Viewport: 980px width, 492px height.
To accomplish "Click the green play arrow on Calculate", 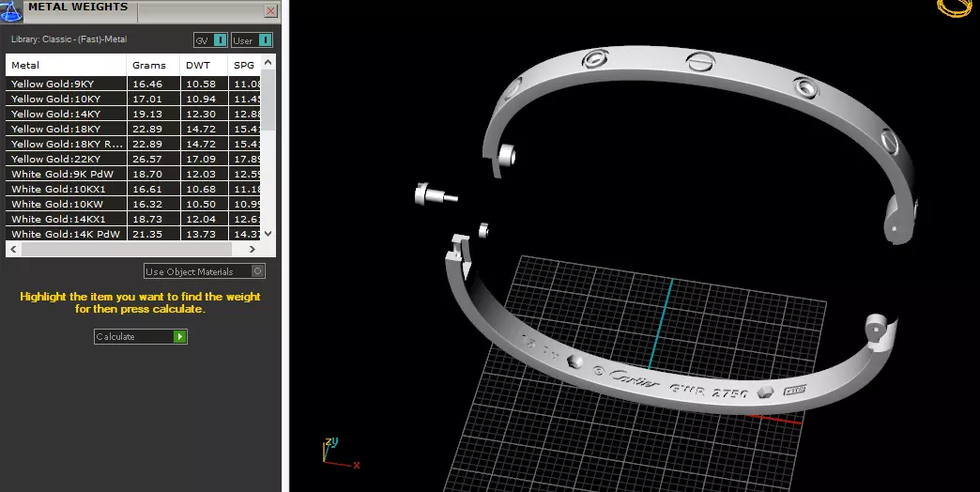I will click(180, 336).
